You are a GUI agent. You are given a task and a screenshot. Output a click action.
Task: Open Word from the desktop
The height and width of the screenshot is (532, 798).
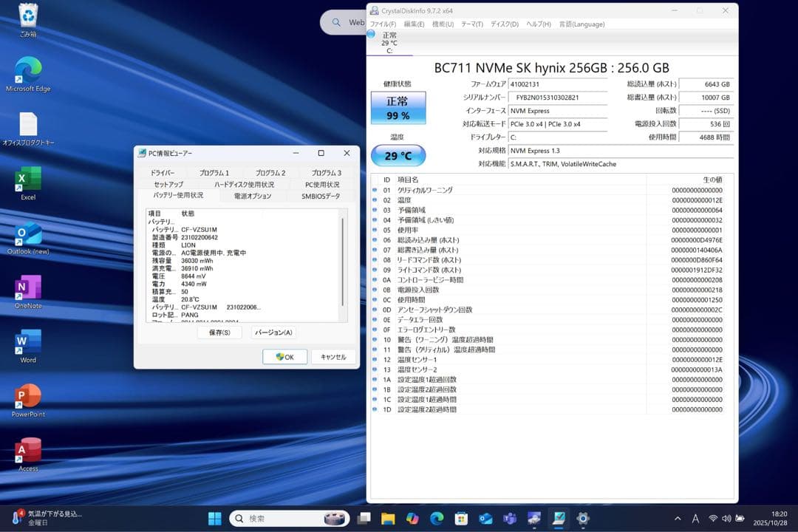[x=27, y=341]
